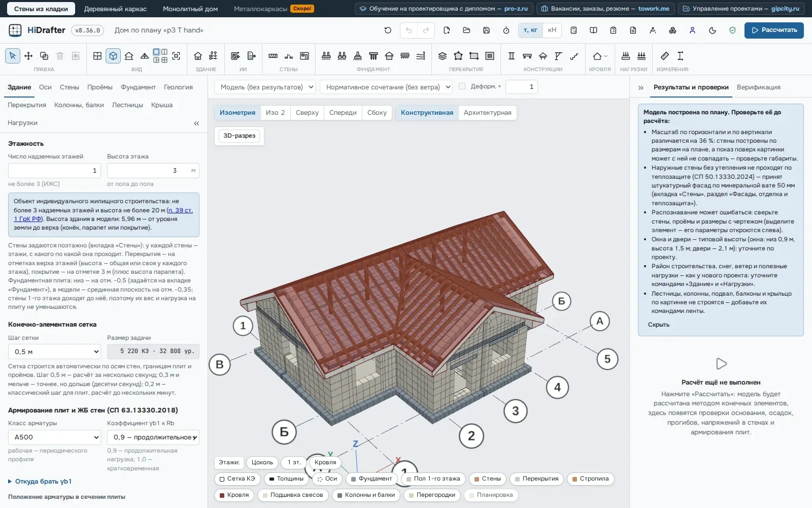Toggle Толщины display chip

[x=286, y=479]
